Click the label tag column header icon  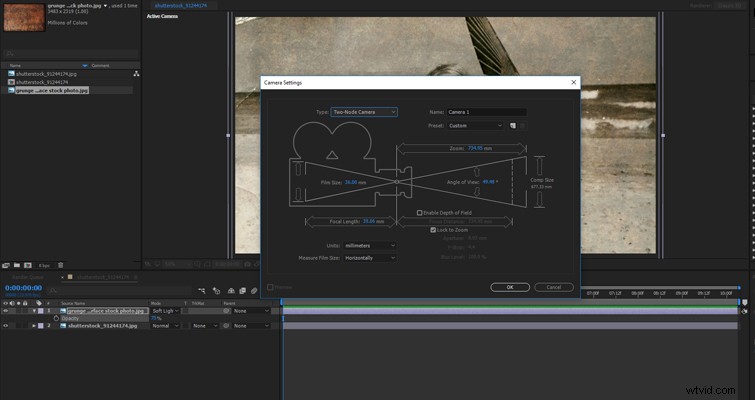39,303
